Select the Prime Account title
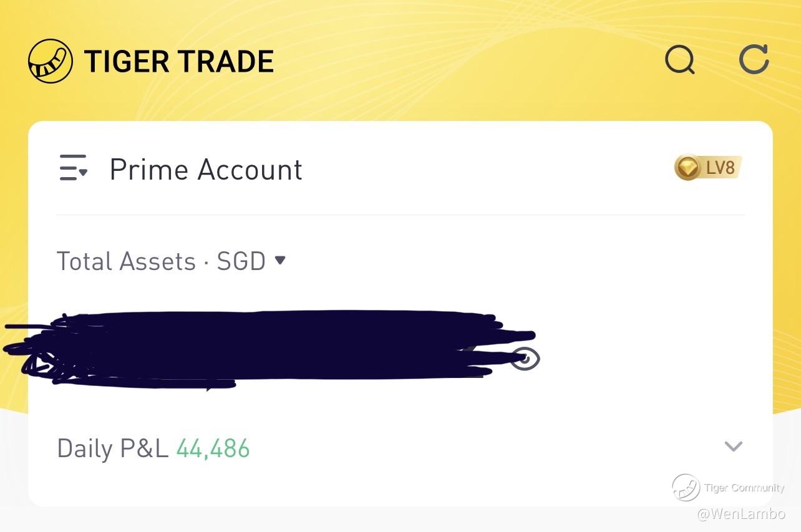Viewport: 801px width, 532px height. coord(206,170)
